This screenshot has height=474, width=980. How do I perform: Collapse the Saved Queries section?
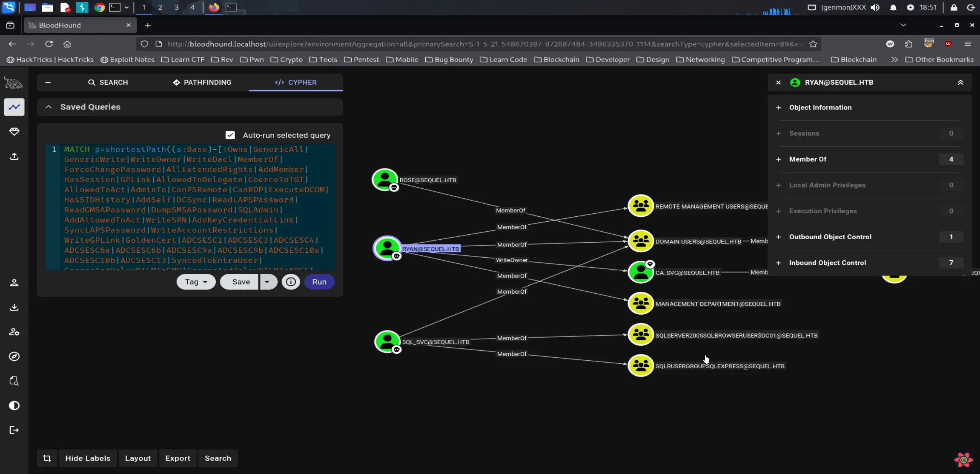[x=49, y=107]
